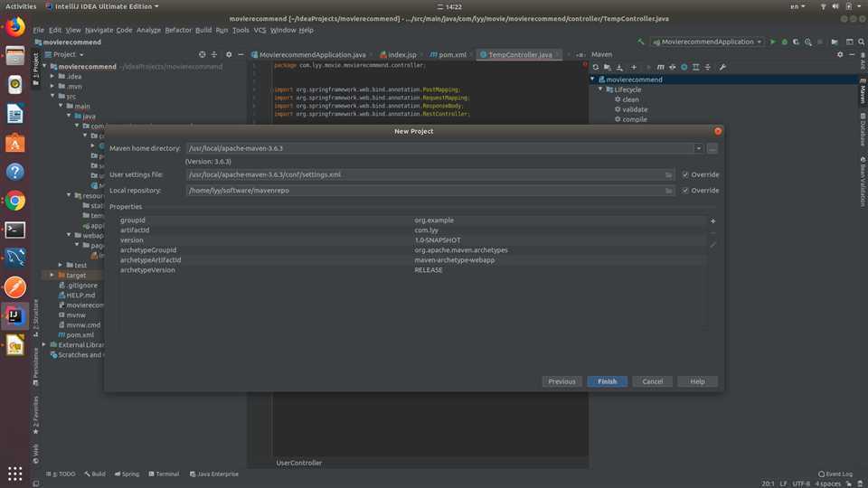Select groupId property row
The height and width of the screenshot is (488, 868).
click(x=412, y=221)
